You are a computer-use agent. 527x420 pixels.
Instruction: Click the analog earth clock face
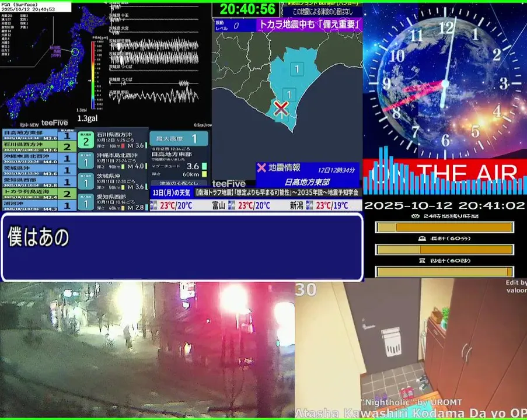coord(445,84)
